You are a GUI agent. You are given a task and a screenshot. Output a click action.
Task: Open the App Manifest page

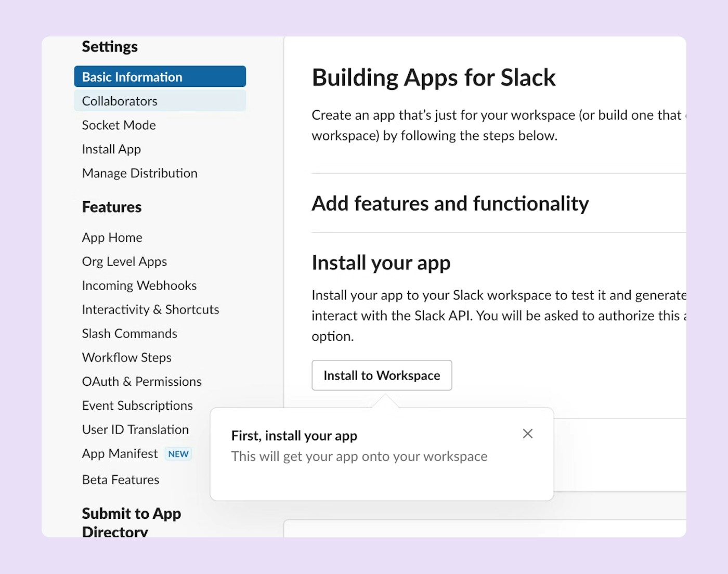click(119, 453)
